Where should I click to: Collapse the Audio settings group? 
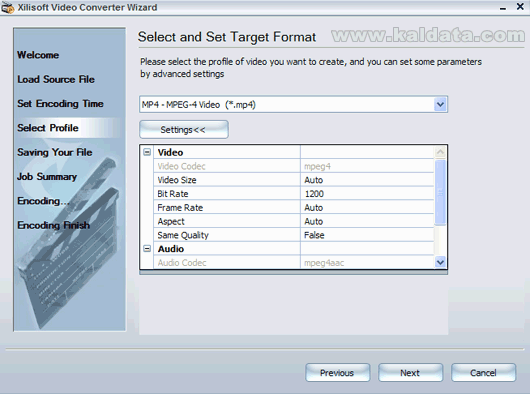click(147, 249)
